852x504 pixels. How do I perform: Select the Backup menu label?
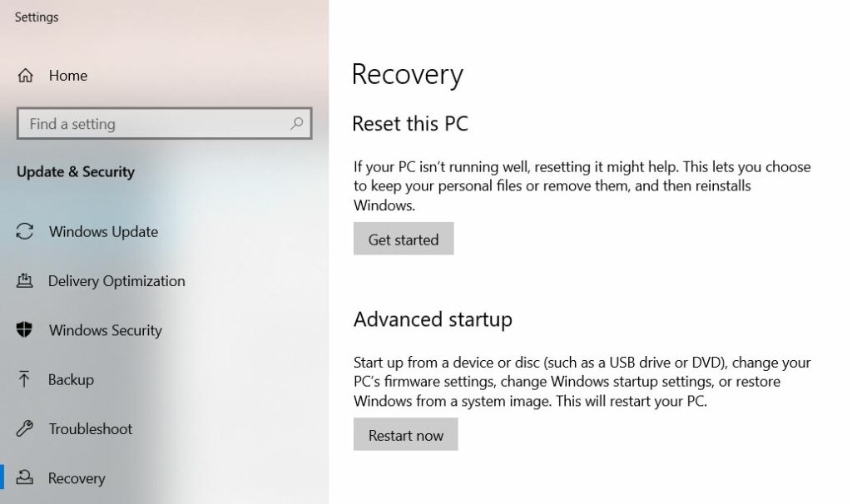tap(71, 379)
